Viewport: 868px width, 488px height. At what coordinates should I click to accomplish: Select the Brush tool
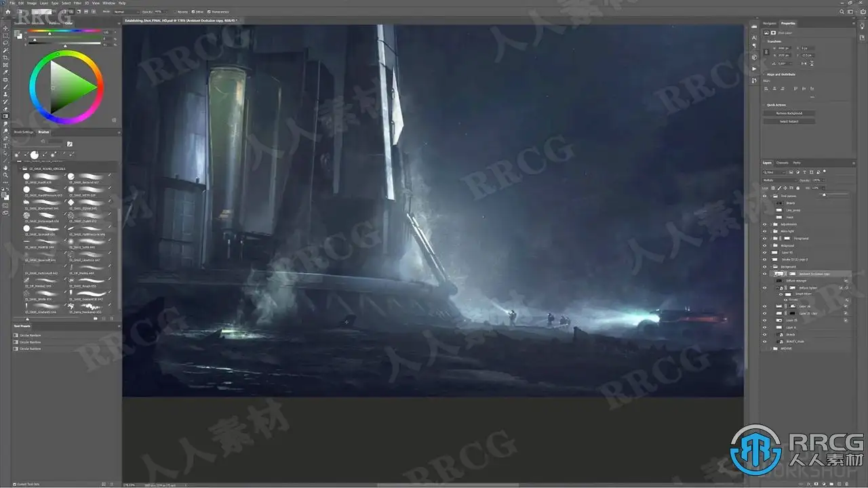(6, 87)
